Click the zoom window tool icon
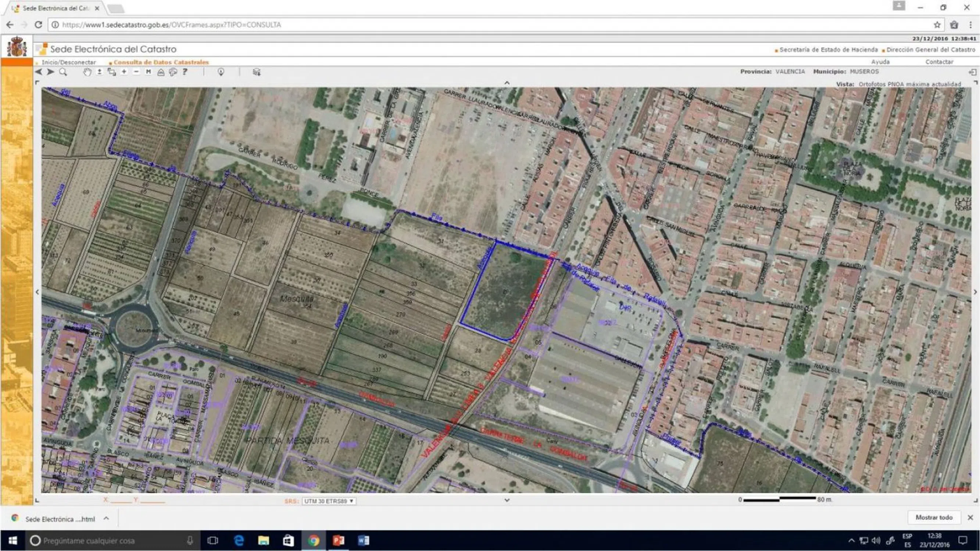The image size is (980, 551). pos(111,72)
